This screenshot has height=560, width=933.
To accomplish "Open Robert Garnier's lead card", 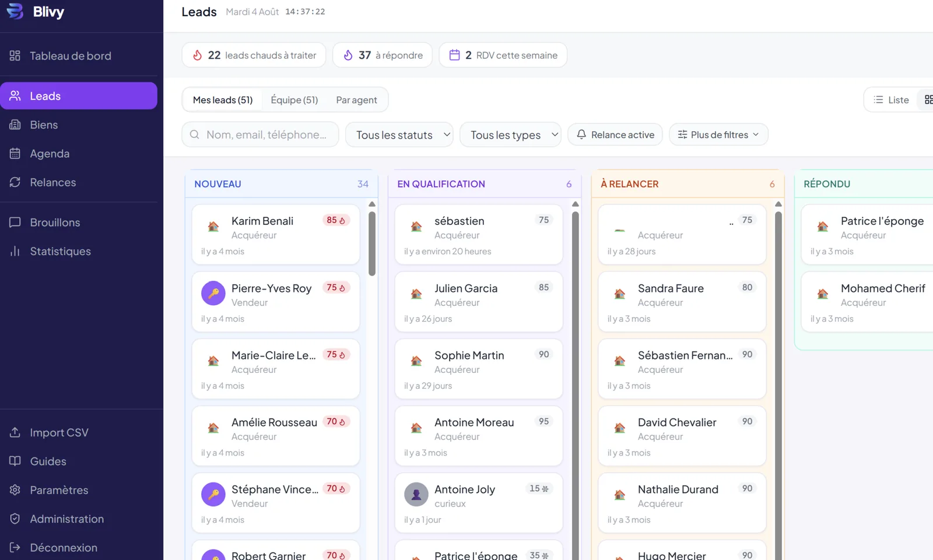I will 276,551.
